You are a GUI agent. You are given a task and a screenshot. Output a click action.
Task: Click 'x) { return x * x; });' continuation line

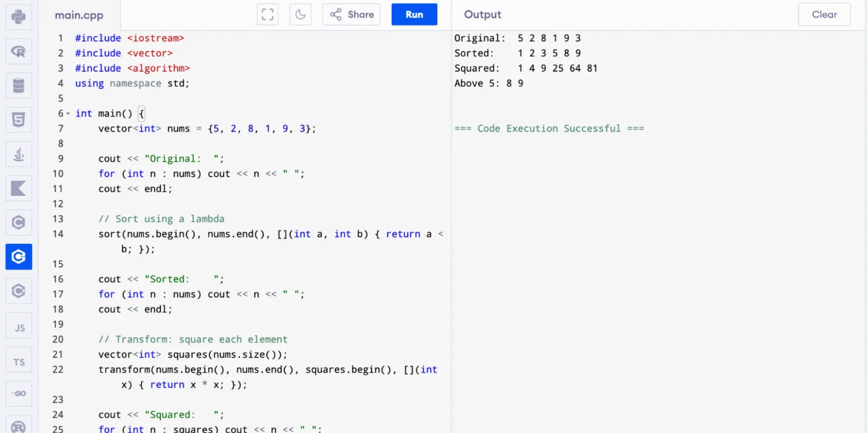184,385
